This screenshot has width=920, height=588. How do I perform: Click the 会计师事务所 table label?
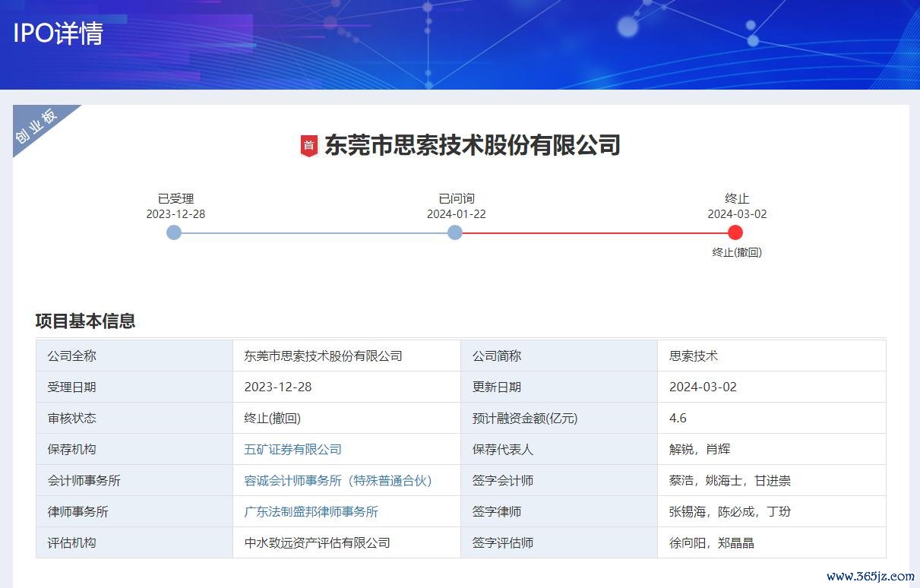point(84,481)
